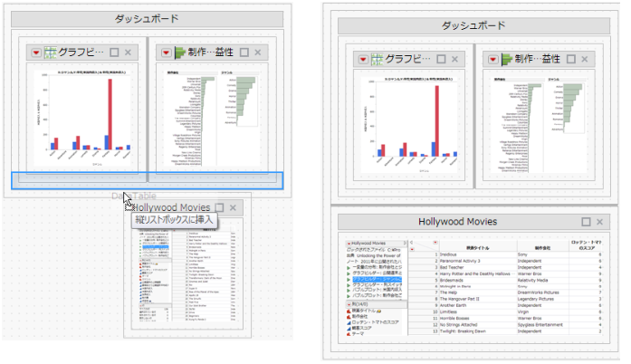Select the Twilight: Breaking Dawn cell

click(478, 331)
